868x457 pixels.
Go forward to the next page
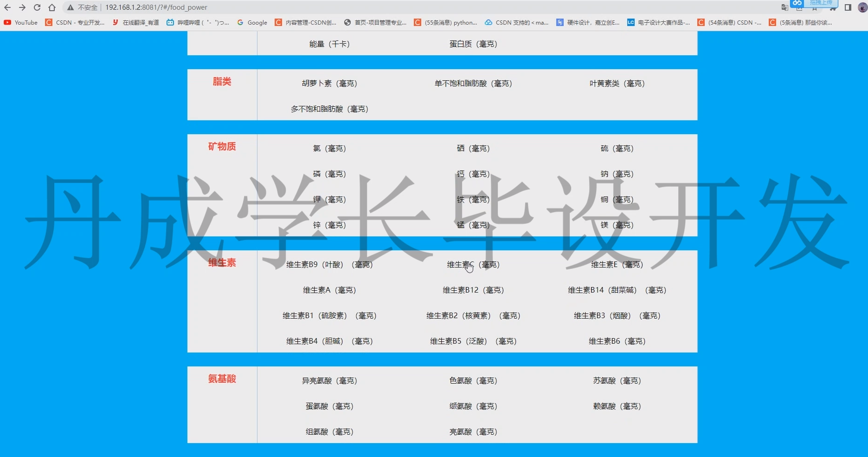click(x=22, y=7)
